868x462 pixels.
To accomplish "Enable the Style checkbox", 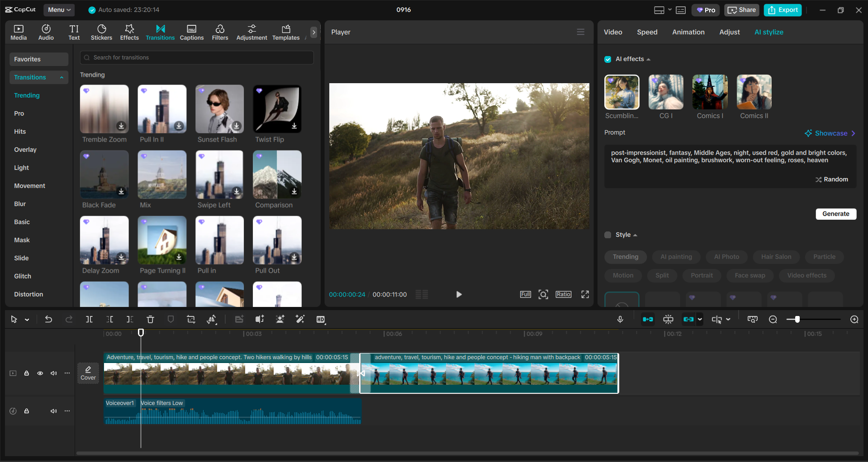I will click(608, 235).
